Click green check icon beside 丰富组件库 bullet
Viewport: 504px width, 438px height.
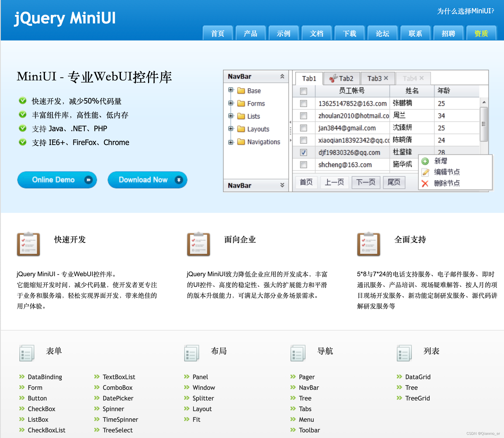23,114
